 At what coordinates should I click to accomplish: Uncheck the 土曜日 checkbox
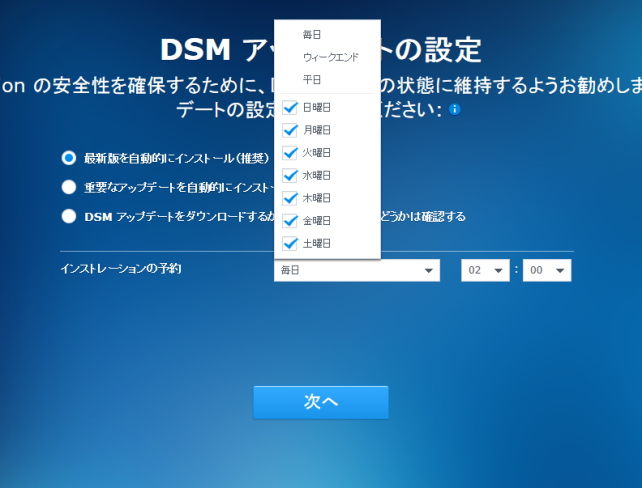pos(290,244)
